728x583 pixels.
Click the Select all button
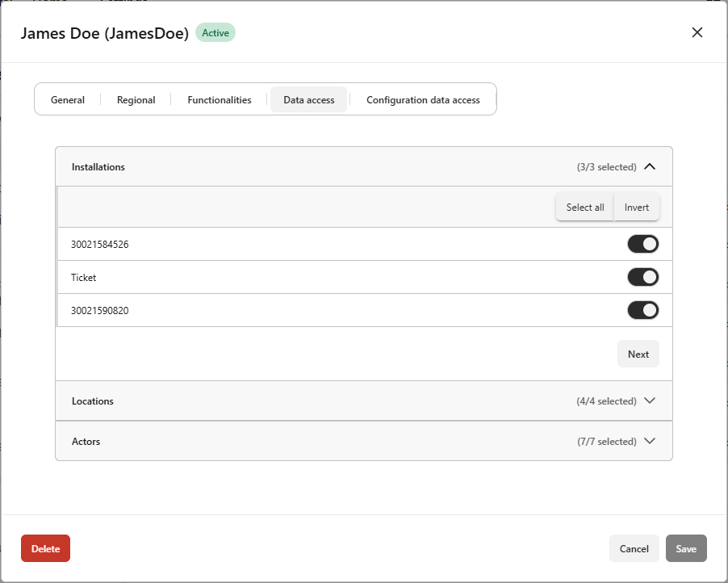pyautogui.click(x=585, y=208)
